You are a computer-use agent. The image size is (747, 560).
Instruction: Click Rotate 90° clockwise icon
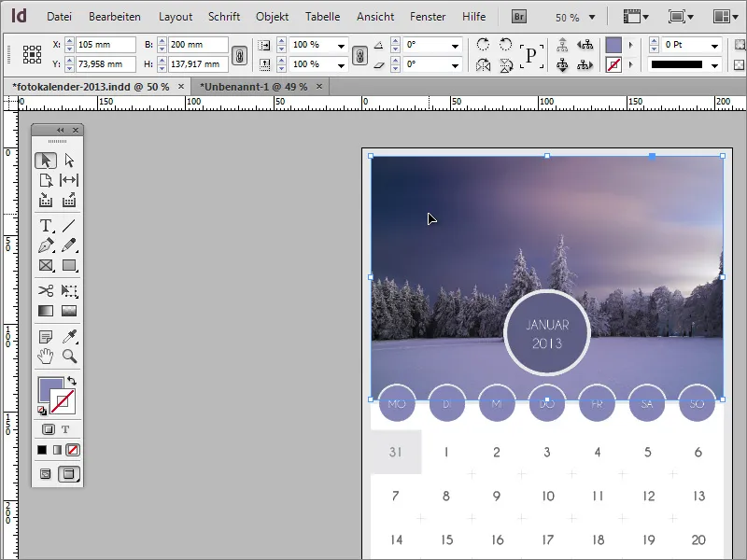click(x=483, y=45)
